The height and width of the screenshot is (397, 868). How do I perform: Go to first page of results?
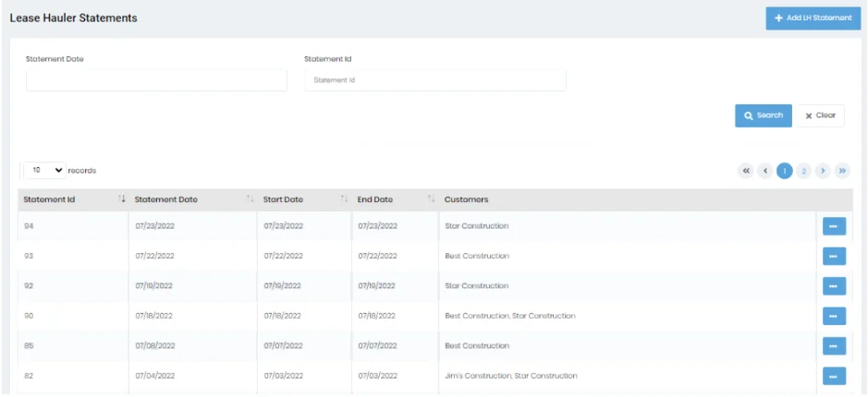745,171
